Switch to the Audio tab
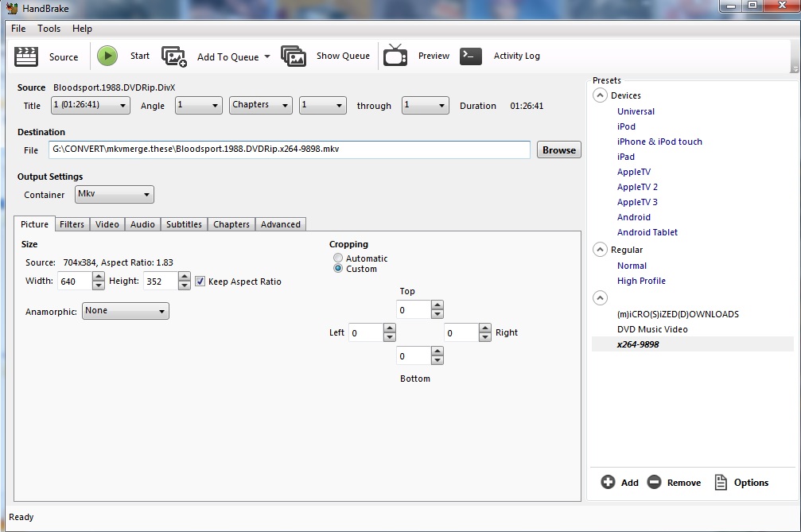The height and width of the screenshot is (532, 801). (142, 224)
